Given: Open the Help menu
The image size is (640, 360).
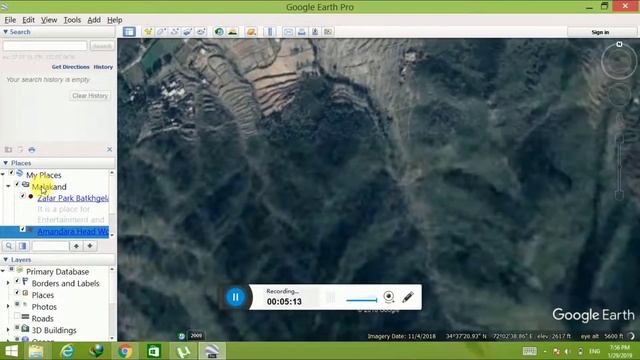Looking at the screenshot, I should pos(115,20).
